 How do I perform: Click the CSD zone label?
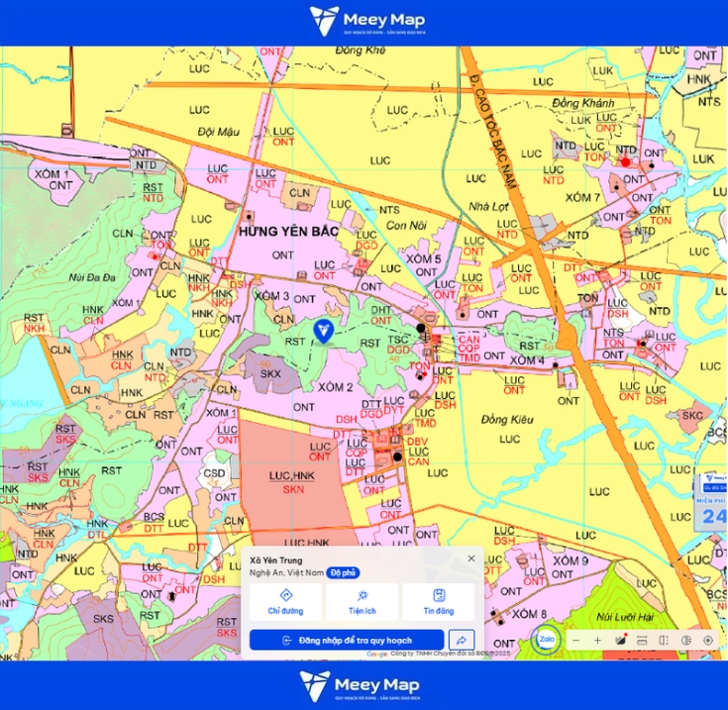[214, 473]
